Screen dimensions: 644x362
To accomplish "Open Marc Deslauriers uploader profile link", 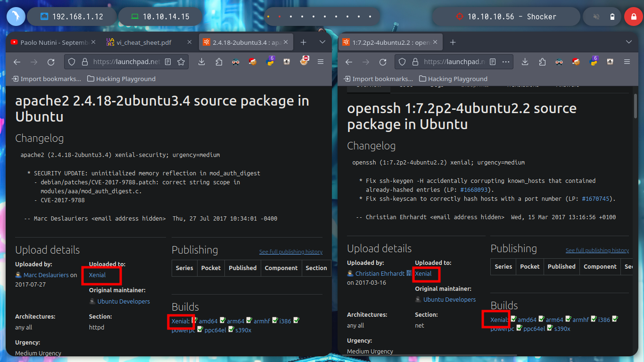I will pos(46,275).
